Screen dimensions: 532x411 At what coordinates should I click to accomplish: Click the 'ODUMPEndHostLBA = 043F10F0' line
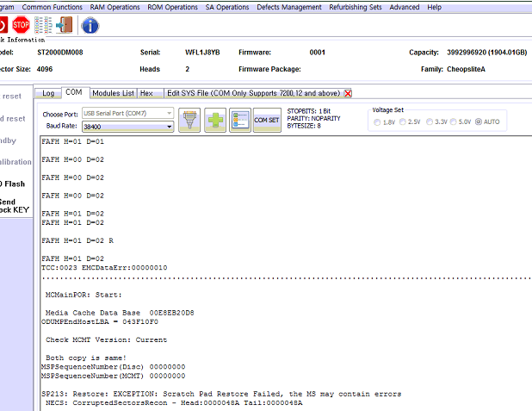99,321
